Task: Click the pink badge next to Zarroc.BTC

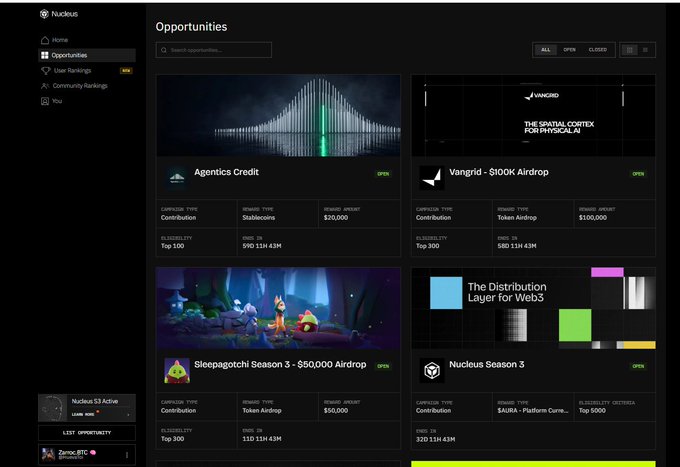Action: [93, 452]
